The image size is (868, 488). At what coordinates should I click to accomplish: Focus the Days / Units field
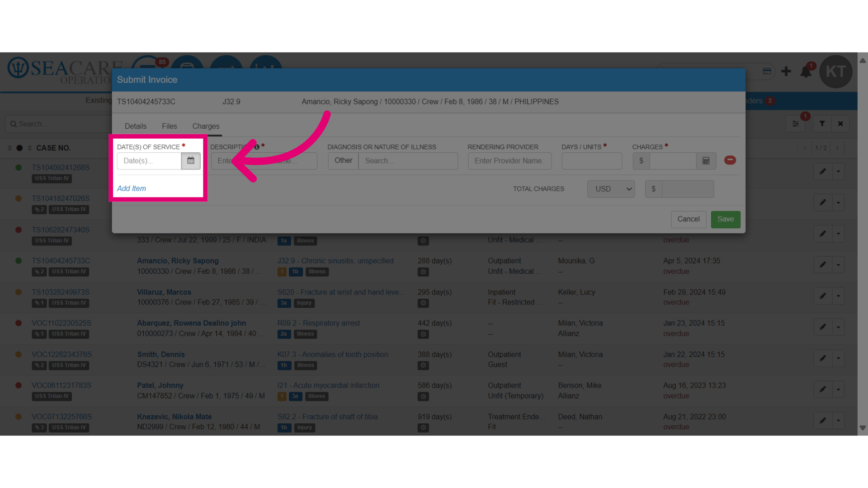point(592,161)
